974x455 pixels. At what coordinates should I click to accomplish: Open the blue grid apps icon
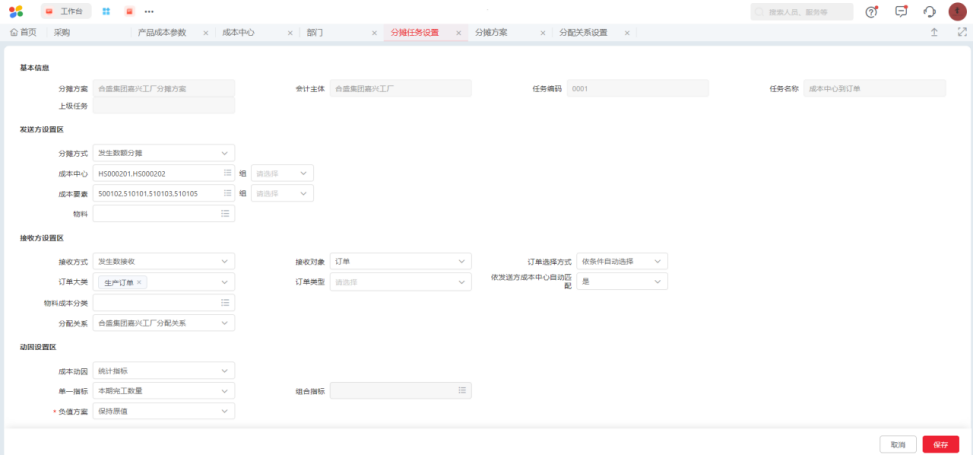106,11
